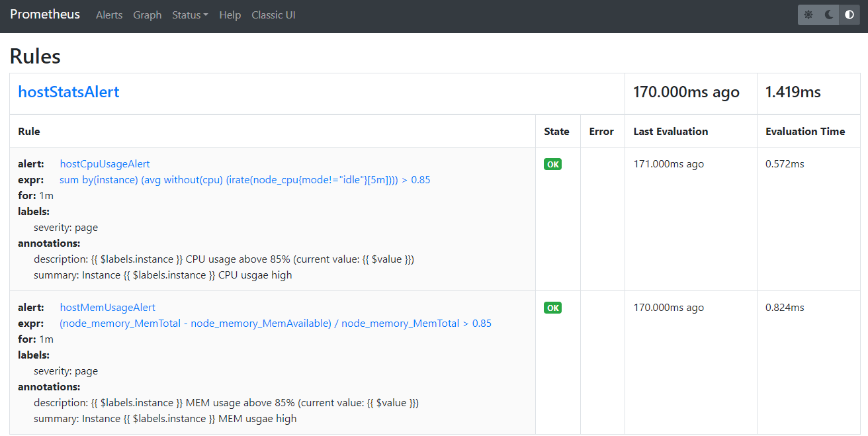Open the Status dropdown menu

point(190,15)
